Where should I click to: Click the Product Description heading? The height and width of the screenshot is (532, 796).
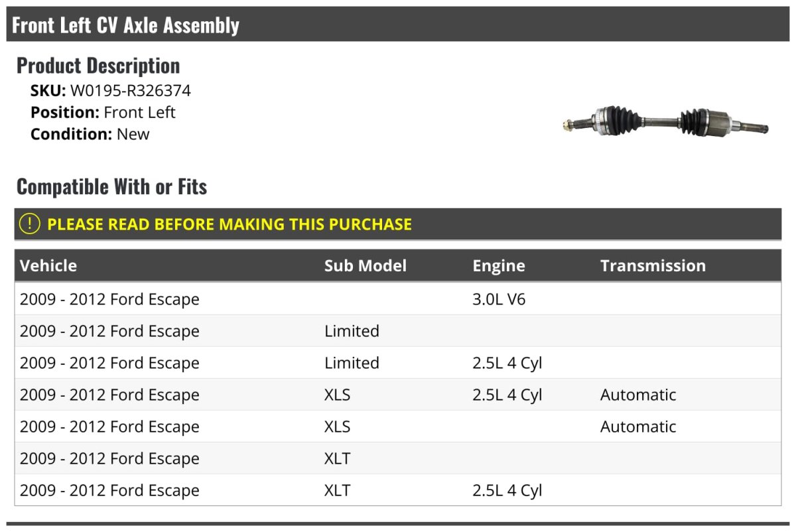98,66
